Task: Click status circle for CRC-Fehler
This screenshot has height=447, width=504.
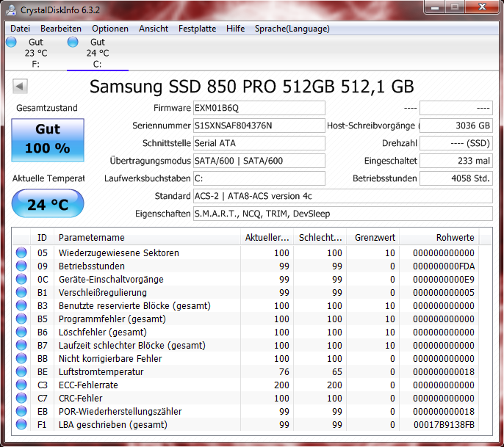Action: pos(21,398)
